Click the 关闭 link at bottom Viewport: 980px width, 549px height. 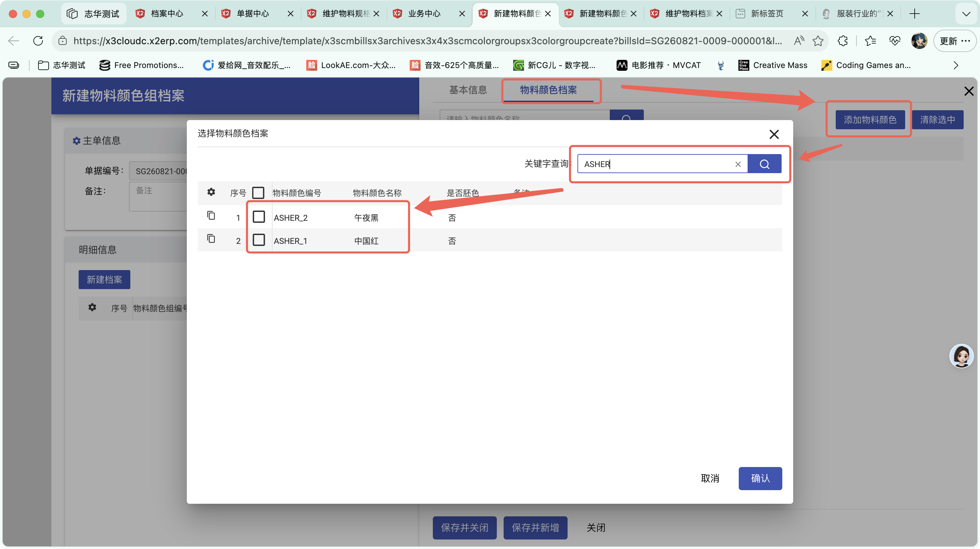[596, 528]
